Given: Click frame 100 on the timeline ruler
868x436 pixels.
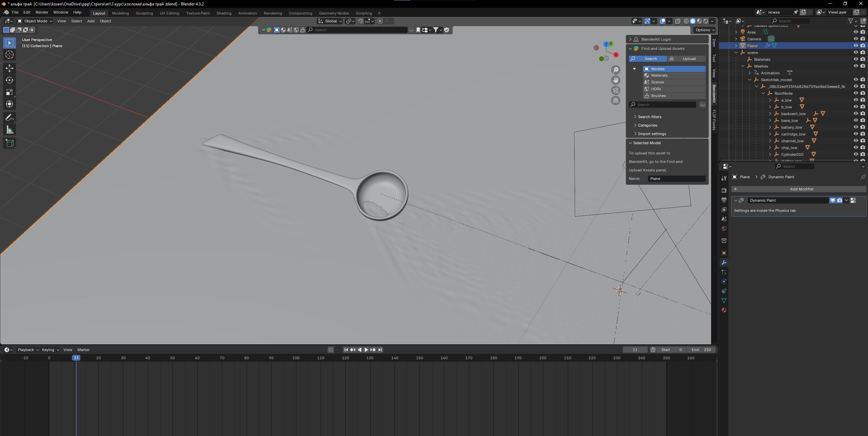Looking at the screenshot, I should point(296,358).
